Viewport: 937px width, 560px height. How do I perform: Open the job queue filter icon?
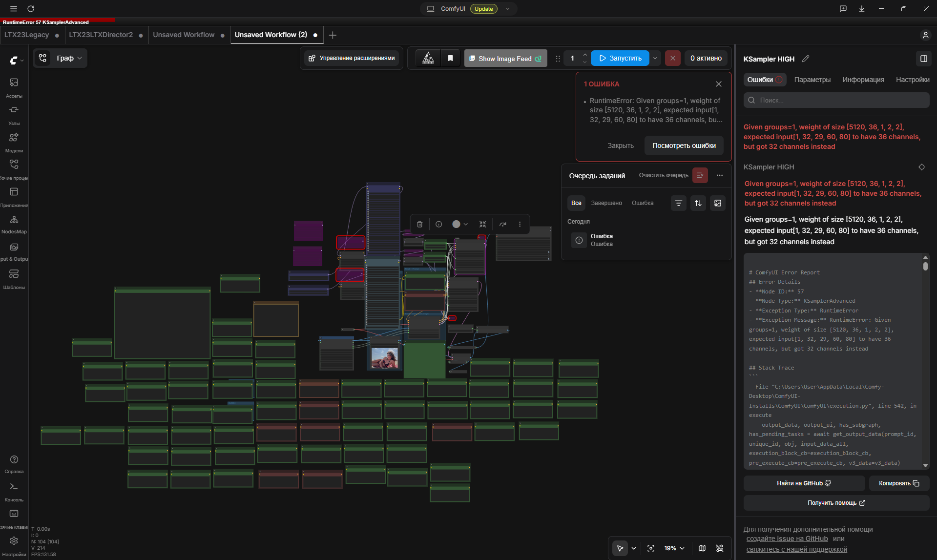coord(678,203)
